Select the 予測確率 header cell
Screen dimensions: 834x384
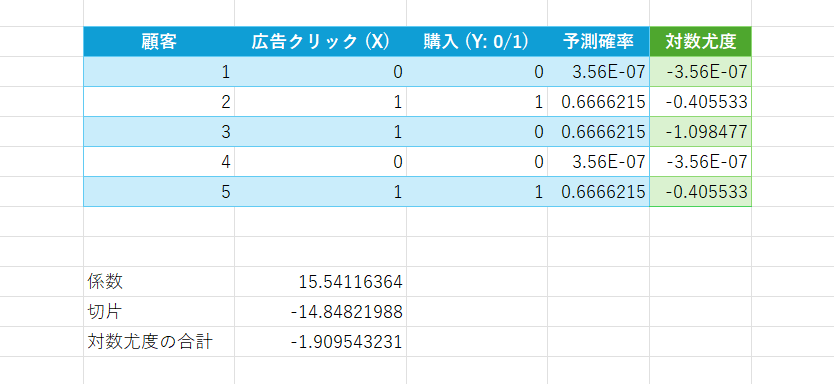point(598,41)
